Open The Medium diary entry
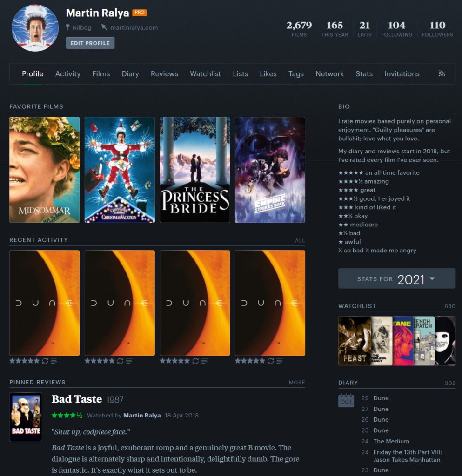Viewport: 462px width, 476px height. coord(391,442)
